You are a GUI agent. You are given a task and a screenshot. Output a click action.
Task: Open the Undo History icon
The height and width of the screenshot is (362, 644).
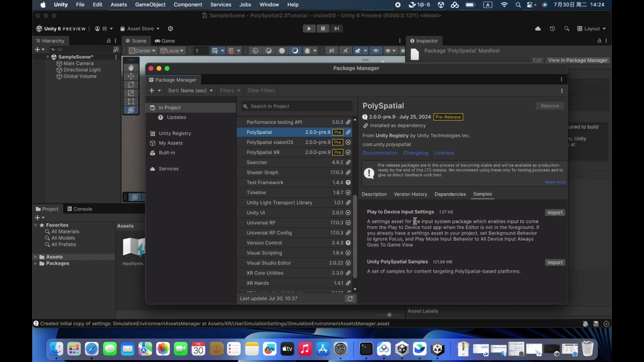point(552,29)
